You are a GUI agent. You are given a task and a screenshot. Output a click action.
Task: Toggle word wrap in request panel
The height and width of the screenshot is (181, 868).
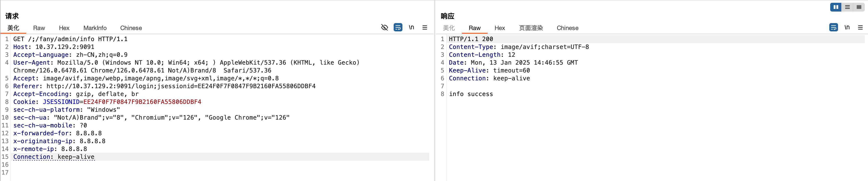tap(398, 27)
